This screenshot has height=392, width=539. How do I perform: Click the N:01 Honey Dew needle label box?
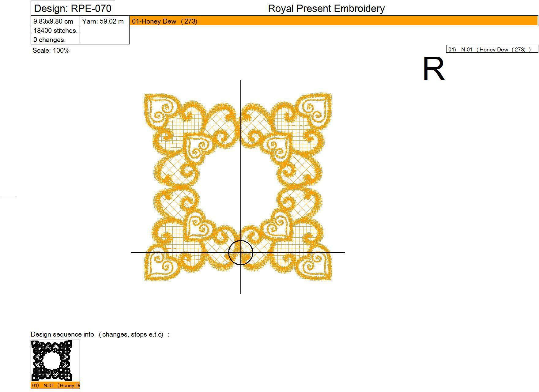pos(492,49)
